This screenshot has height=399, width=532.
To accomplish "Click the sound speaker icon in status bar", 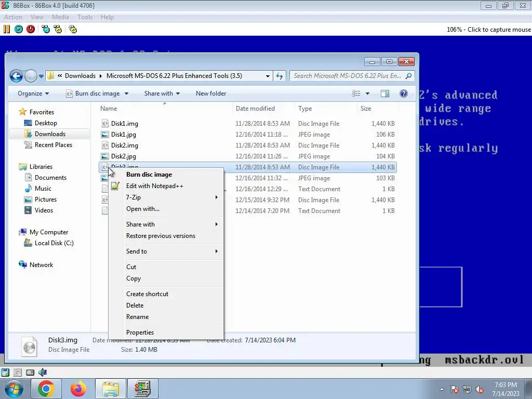I will pyautogui.click(x=43, y=372).
